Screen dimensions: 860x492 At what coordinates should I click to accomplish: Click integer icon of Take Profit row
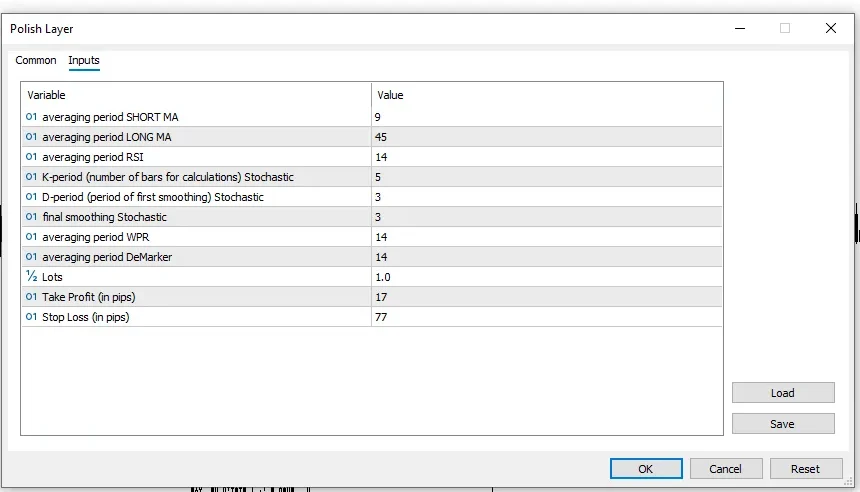(x=31, y=297)
